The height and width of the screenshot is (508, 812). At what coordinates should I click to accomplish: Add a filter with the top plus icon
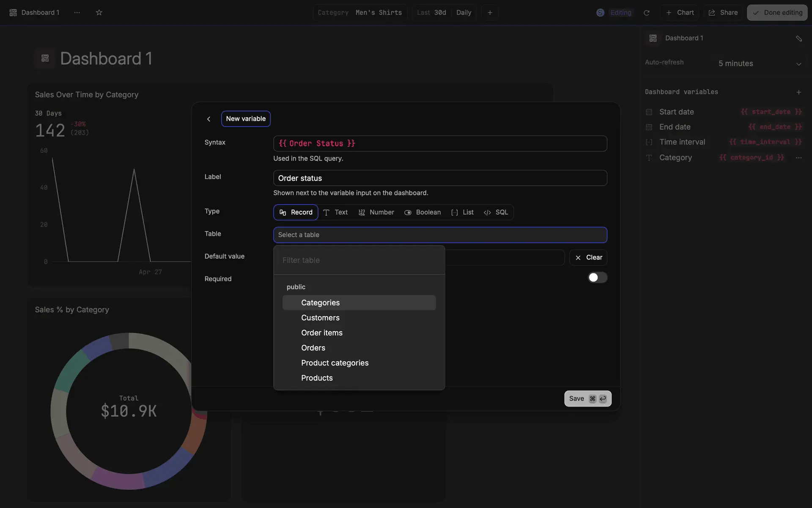coord(490,13)
